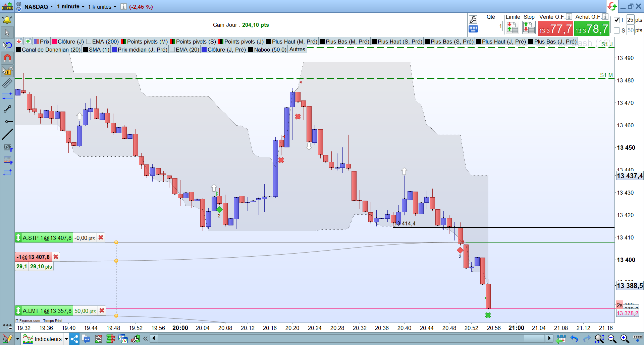Open the 1 k unités dropdown
Screen dimensions: 644x345
102,7
